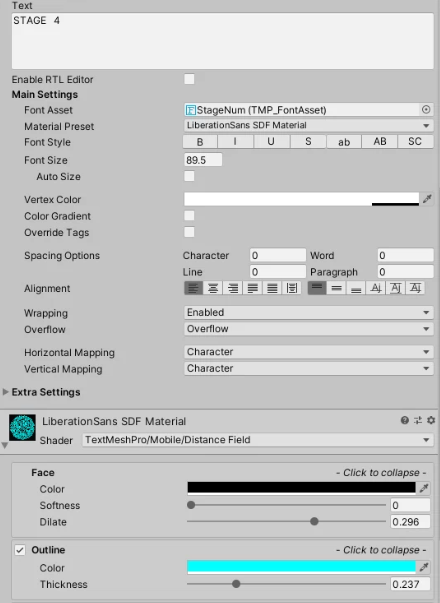Set center horizontal text alignment
Viewport: 440px width, 603px height.
click(213, 288)
